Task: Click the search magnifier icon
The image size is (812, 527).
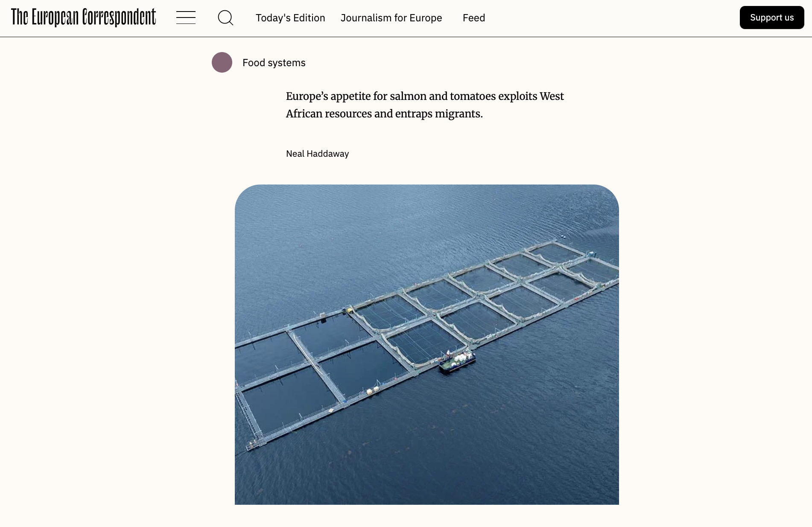Action: (225, 18)
